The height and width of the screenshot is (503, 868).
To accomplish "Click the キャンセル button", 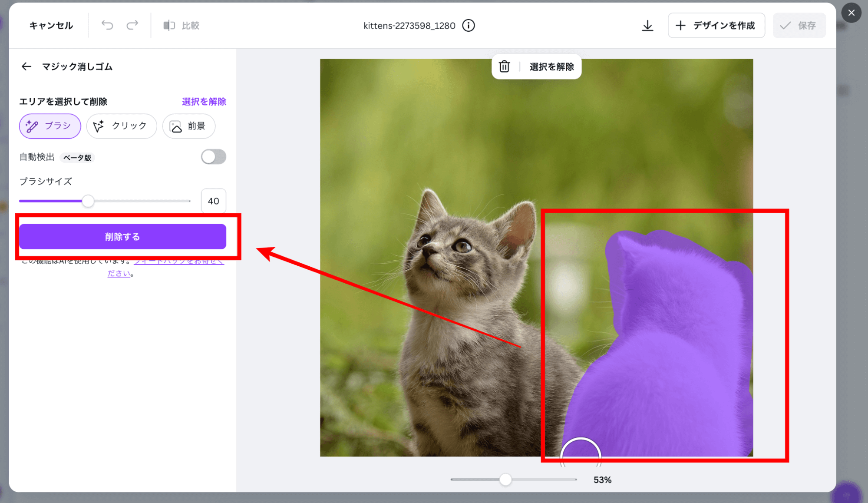I will pyautogui.click(x=51, y=26).
